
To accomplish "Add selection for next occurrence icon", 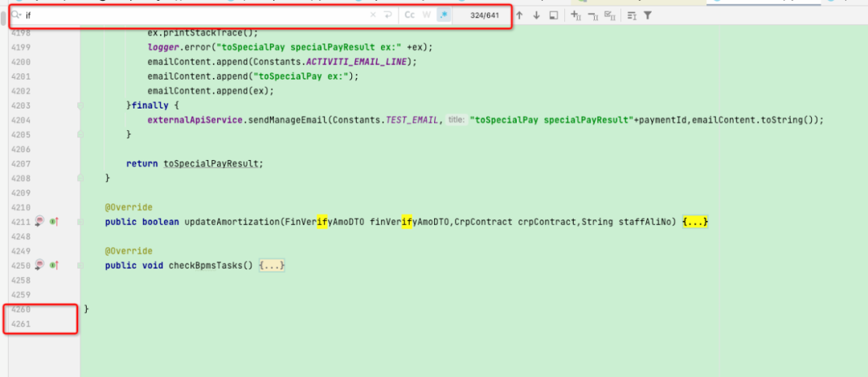I will click(575, 15).
